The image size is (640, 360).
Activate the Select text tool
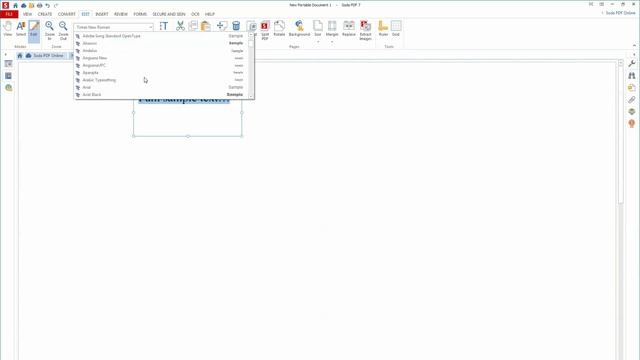pos(21,29)
